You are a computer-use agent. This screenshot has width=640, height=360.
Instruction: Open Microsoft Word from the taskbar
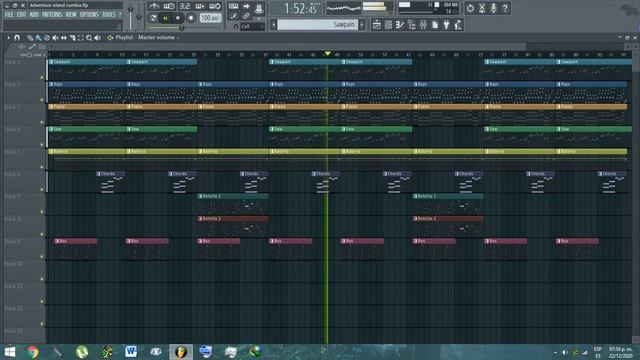coord(131,351)
